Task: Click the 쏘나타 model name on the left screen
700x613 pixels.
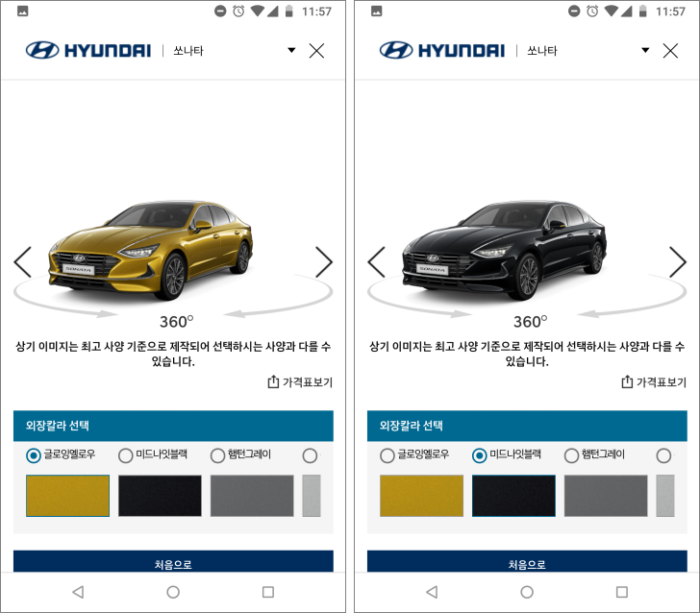Action: pos(188,50)
